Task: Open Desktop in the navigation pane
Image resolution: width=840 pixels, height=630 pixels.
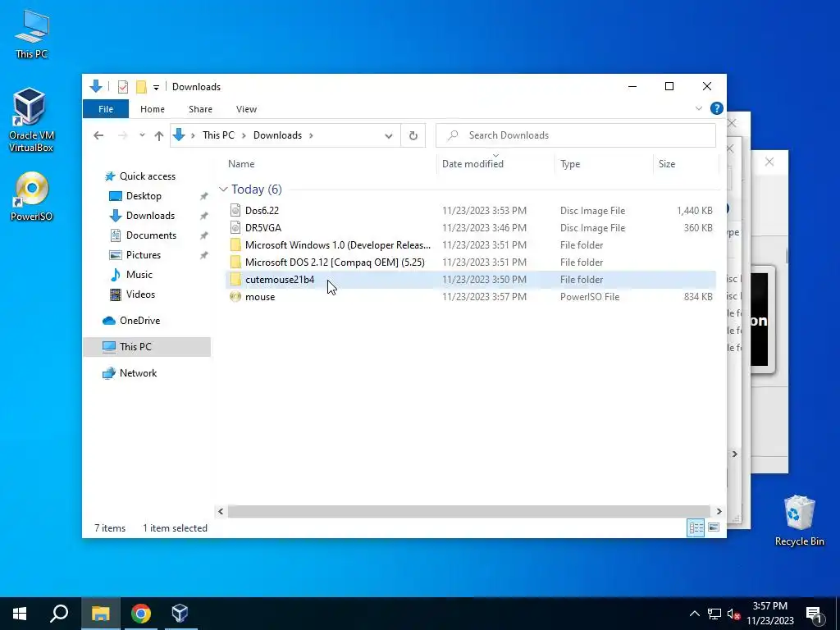Action: tap(144, 196)
